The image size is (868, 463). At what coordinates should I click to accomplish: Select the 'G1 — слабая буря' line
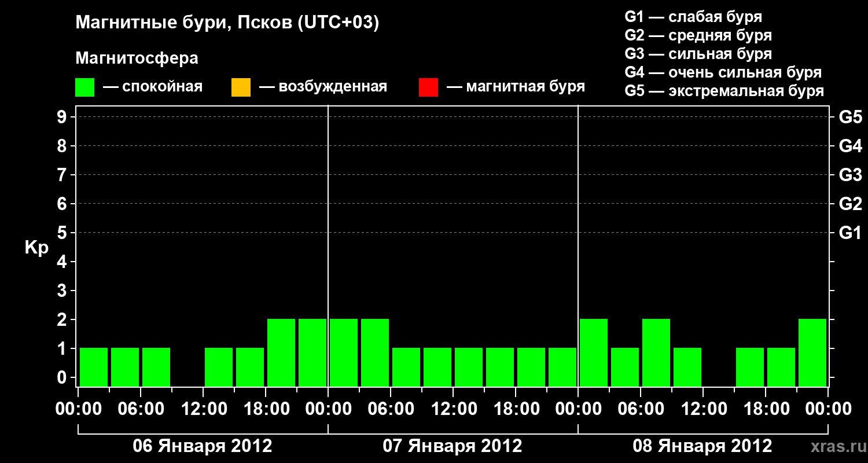click(x=693, y=17)
